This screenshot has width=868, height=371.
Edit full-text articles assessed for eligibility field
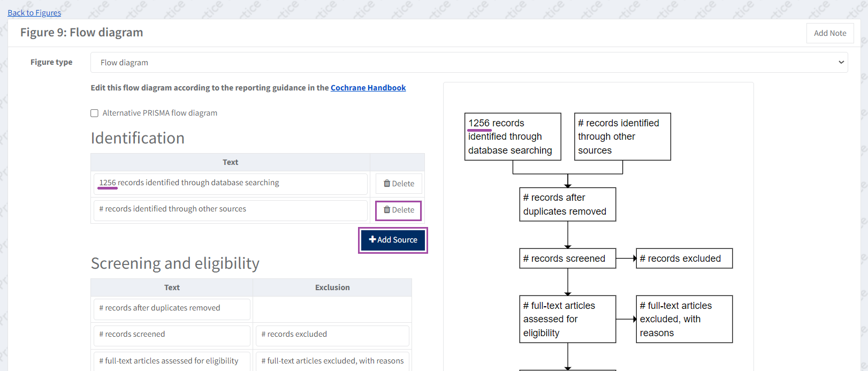click(171, 361)
